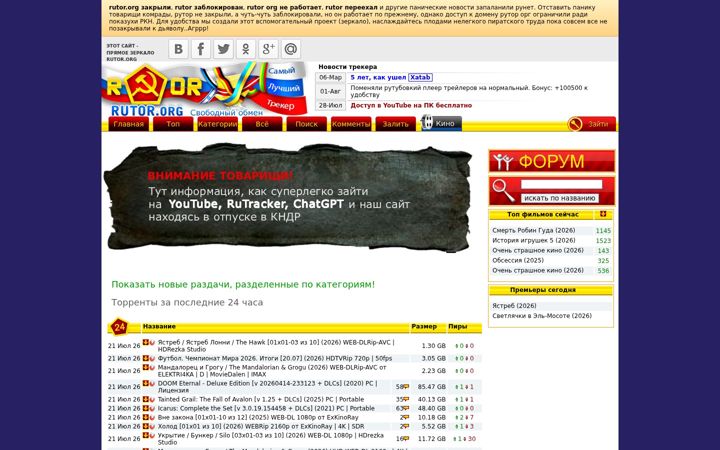Open the Всё menu tab
The height and width of the screenshot is (450, 720).
point(262,124)
